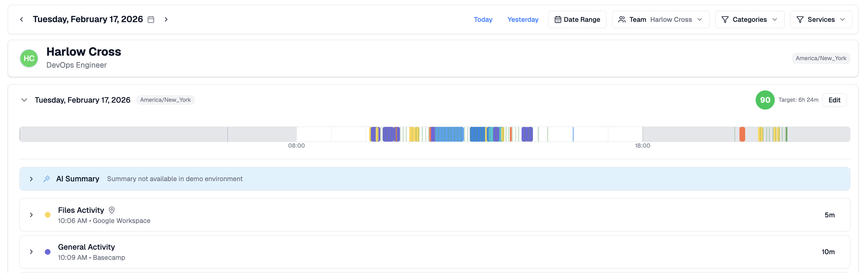The height and width of the screenshot is (273, 868).
Task: Click DevOps Engineer role text
Action: tap(77, 65)
